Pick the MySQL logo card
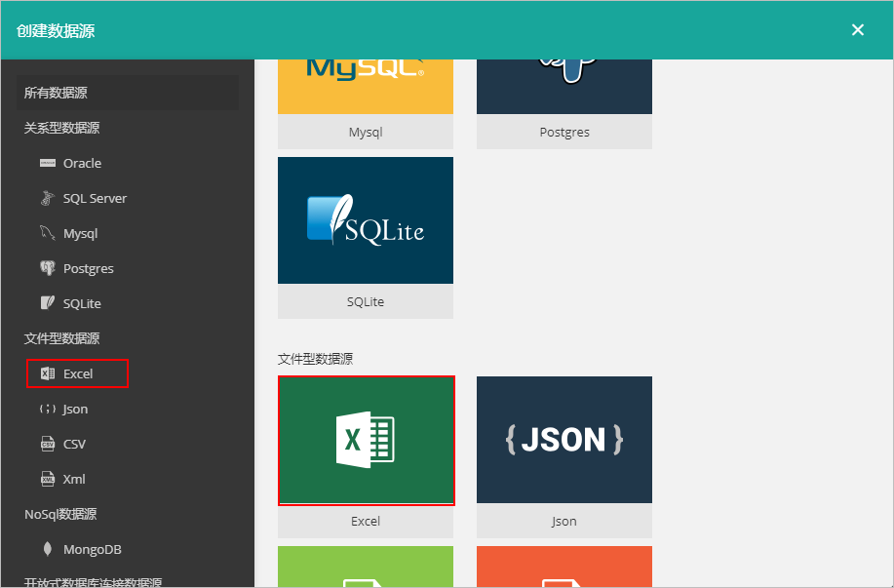 point(366,87)
